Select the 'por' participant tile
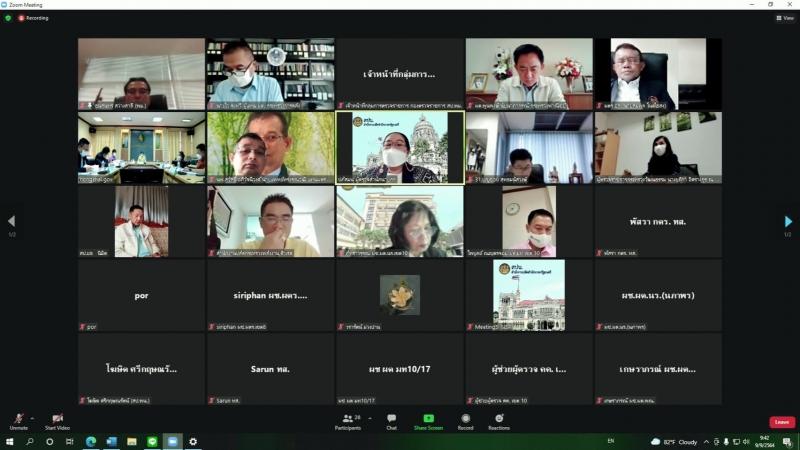 point(141,295)
